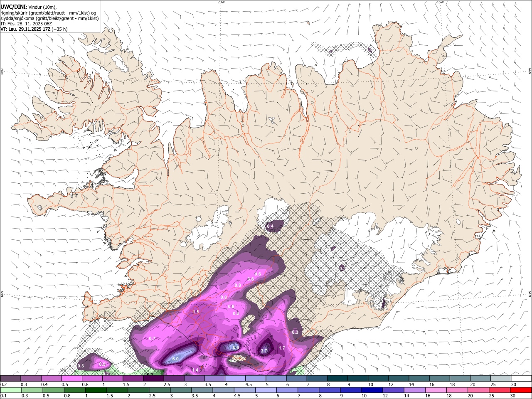532x399 pixels.
Task: Pick darkest purple top-row swatch 2 to 2.5
Action: [153, 379]
